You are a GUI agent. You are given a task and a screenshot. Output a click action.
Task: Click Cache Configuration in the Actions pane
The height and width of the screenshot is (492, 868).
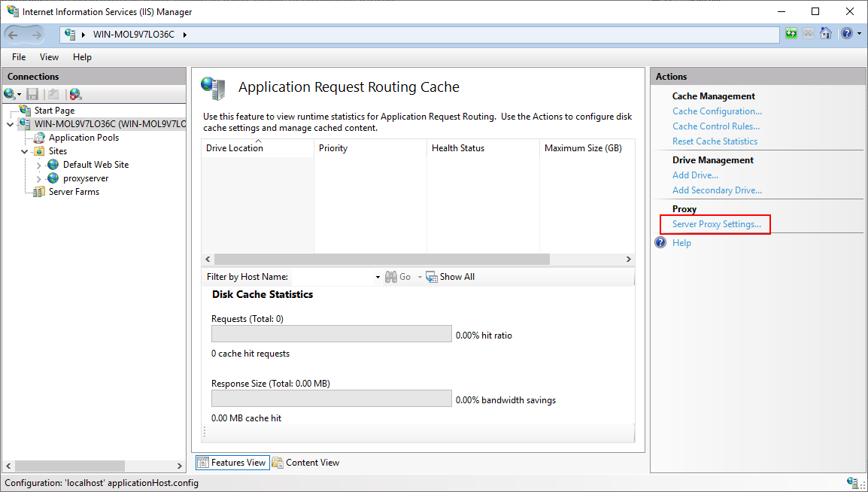(715, 111)
